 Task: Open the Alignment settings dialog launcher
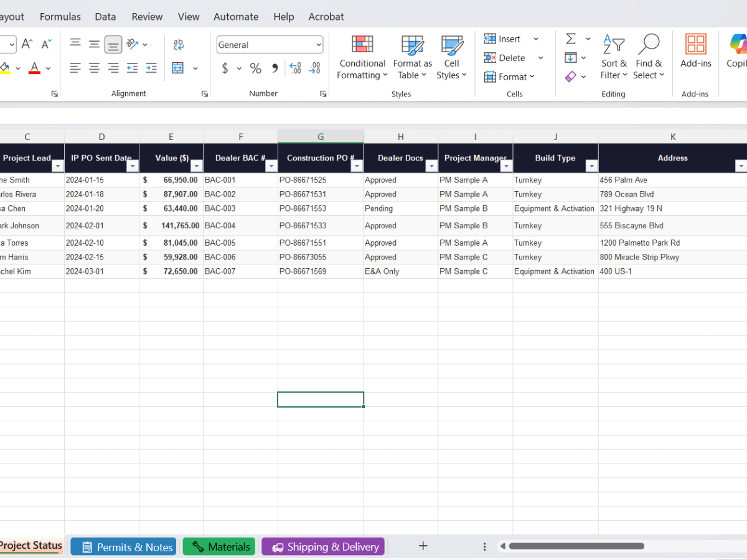(205, 94)
